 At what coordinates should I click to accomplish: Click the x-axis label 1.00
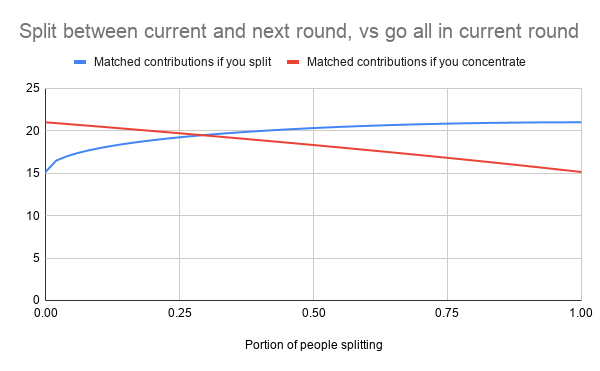tap(580, 313)
